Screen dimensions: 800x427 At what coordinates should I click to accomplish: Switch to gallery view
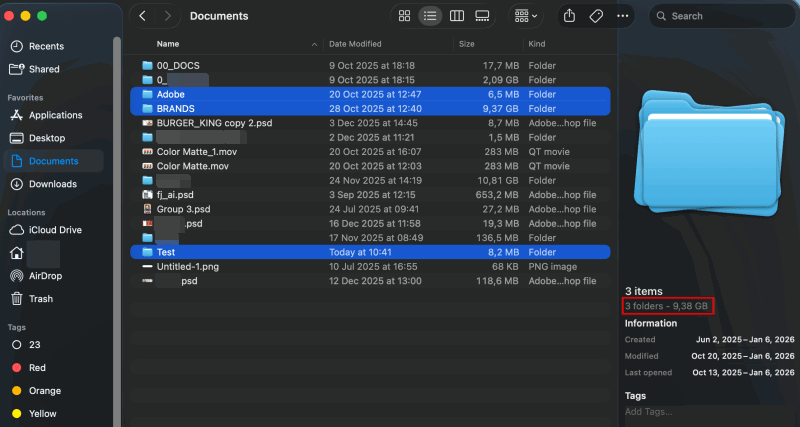point(482,16)
